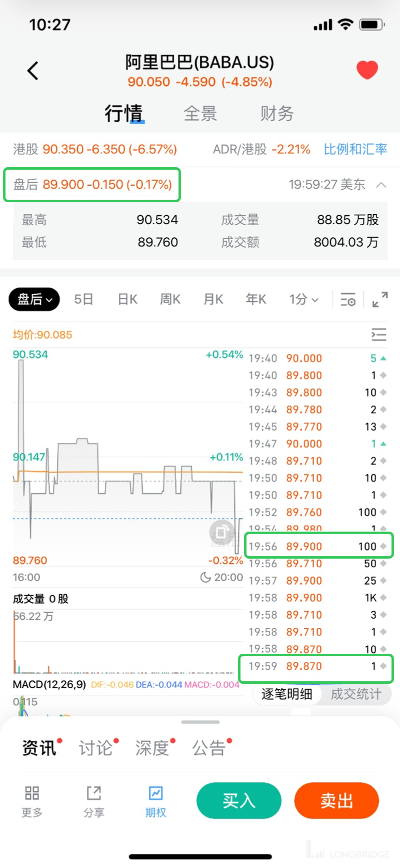The image size is (400, 868).
Task: Open chart settings icon beside 1分
Action: (x=348, y=300)
